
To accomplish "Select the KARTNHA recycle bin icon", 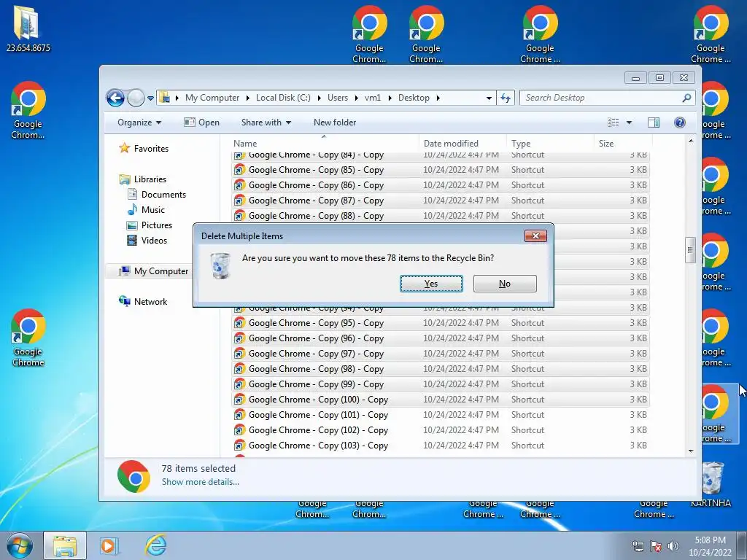I will pyautogui.click(x=711, y=485).
